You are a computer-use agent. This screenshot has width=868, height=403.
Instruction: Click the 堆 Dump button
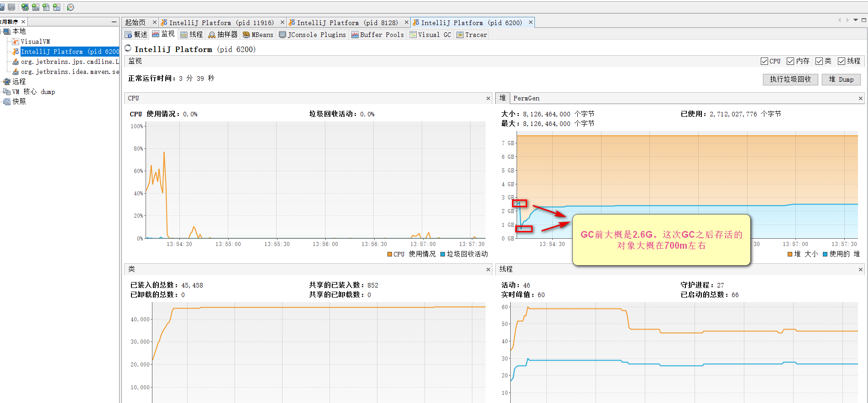[x=841, y=79]
